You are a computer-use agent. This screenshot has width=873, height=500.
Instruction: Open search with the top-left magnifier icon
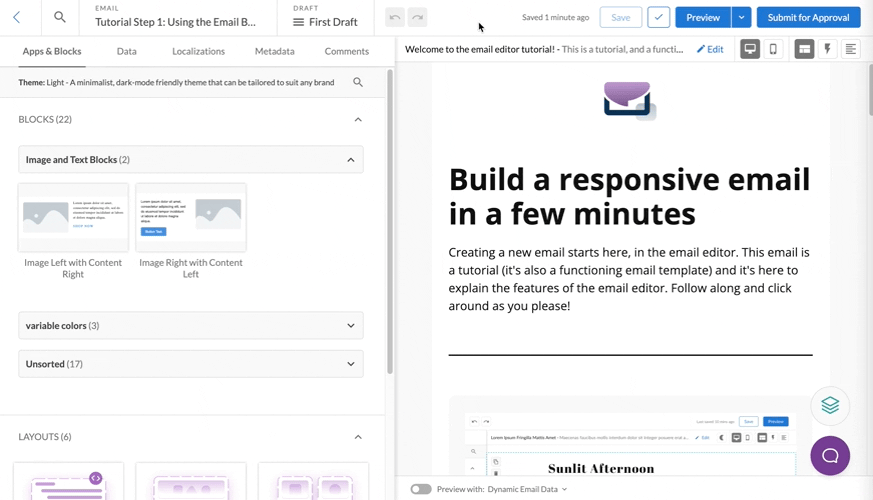[x=60, y=17]
